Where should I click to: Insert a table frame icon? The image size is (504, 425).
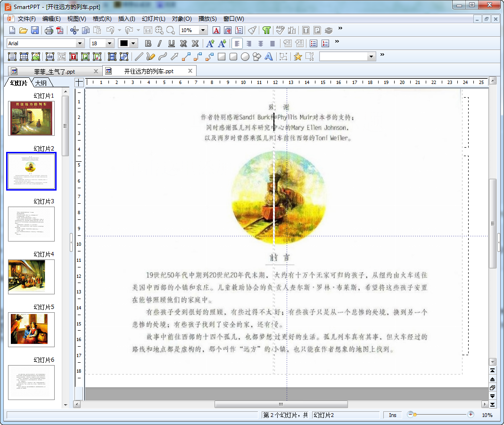pos(24,57)
